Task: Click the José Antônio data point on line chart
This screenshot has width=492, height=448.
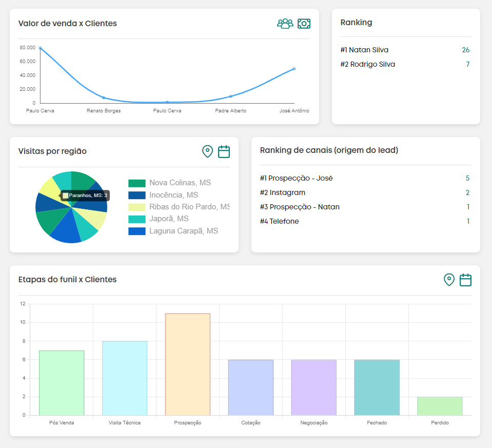Action: coord(294,69)
